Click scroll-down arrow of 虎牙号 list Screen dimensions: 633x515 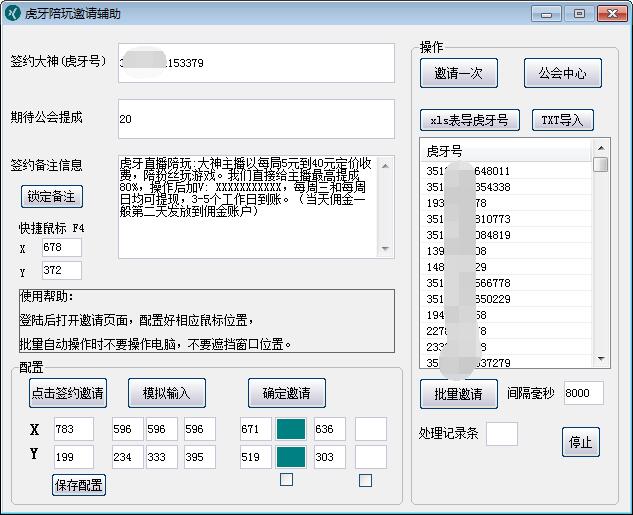(x=601, y=359)
